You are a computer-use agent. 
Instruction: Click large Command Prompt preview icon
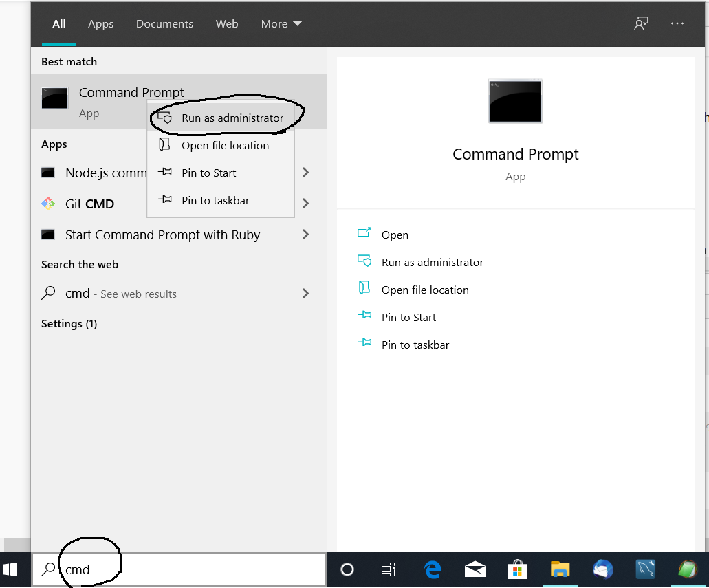pos(516,101)
